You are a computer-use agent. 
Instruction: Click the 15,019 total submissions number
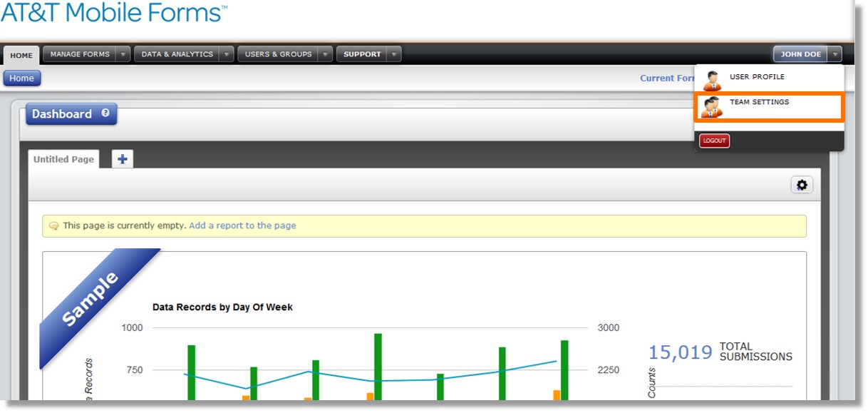[680, 352]
